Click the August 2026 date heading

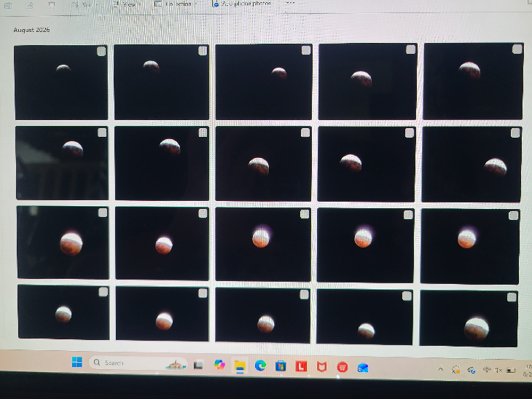31,30
